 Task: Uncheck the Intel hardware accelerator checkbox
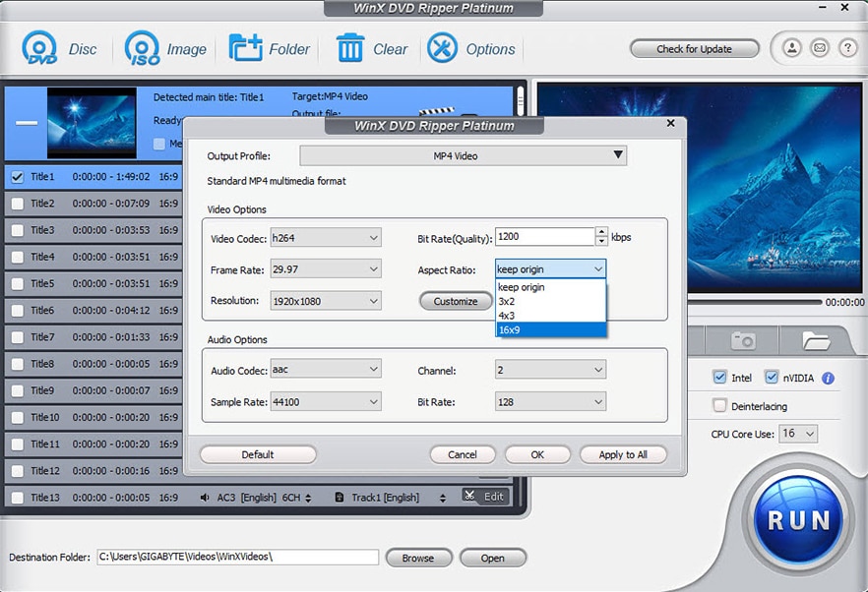[719, 378]
